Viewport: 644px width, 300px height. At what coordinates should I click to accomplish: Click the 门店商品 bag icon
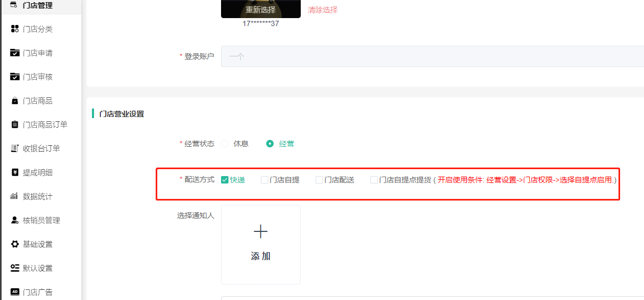pyautogui.click(x=15, y=101)
